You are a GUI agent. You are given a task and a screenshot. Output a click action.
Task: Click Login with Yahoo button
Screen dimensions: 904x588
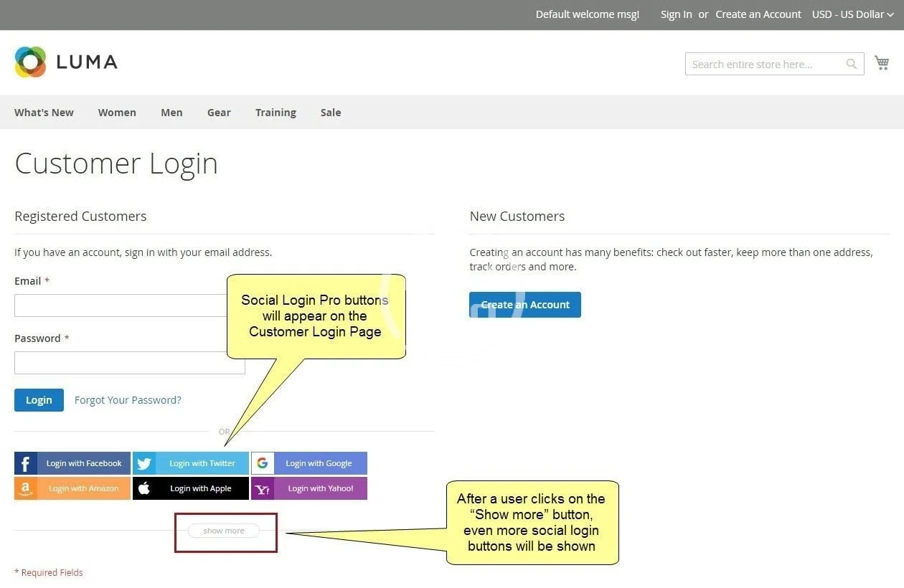309,488
